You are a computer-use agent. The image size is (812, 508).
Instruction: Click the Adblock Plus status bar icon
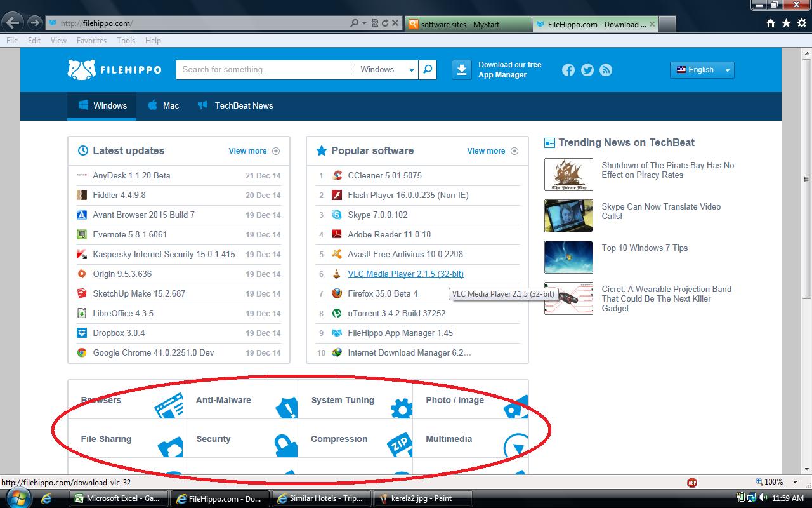coord(692,483)
